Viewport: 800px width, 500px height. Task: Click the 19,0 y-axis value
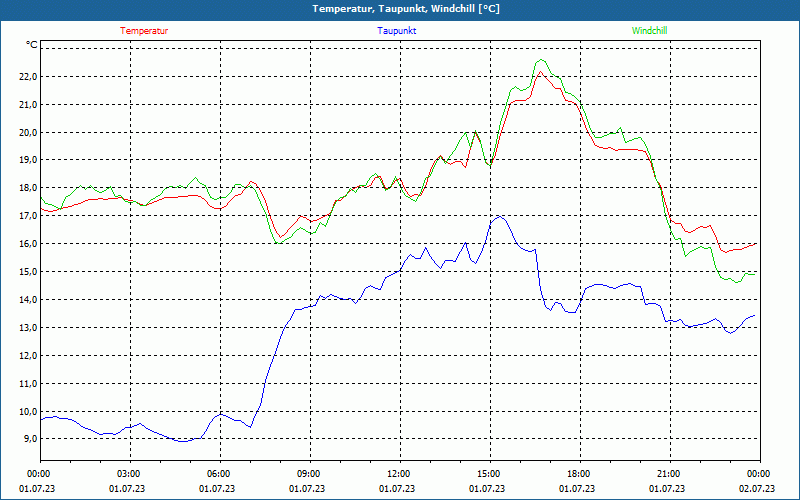tap(28, 160)
